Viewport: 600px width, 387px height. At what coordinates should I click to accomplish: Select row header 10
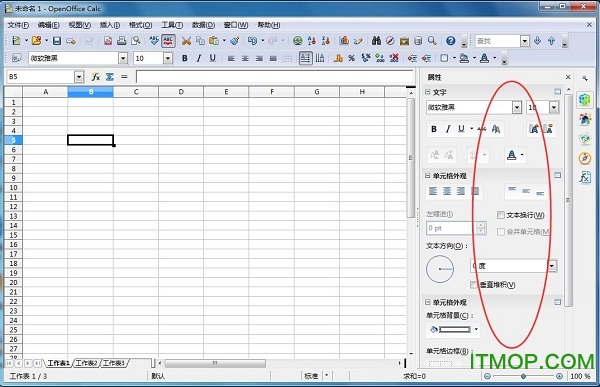point(13,188)
